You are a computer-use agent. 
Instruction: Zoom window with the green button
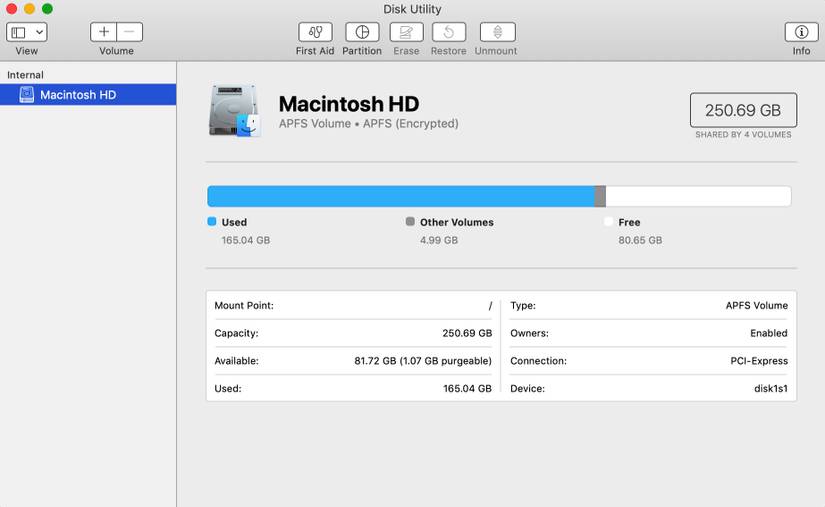click(x=47, y=9)
